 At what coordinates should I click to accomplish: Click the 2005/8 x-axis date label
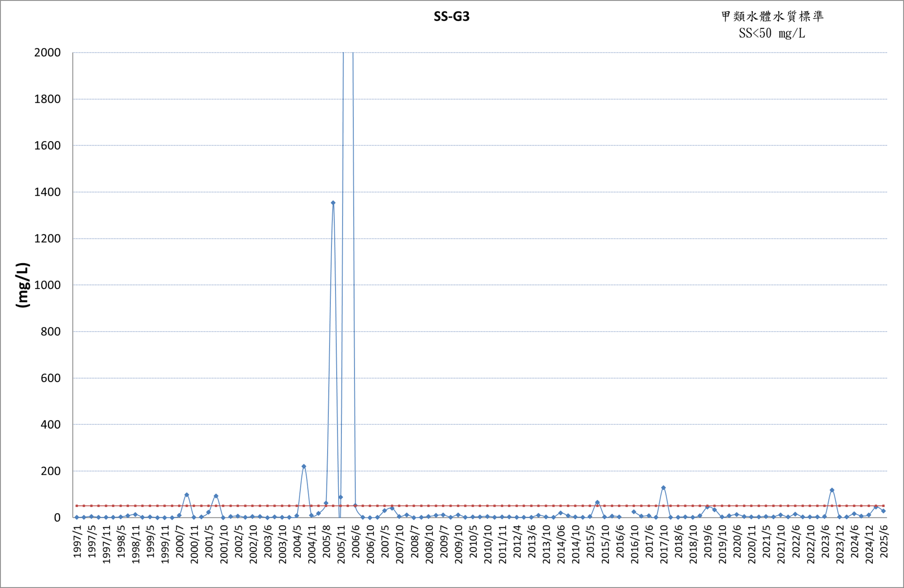(327, 541)
